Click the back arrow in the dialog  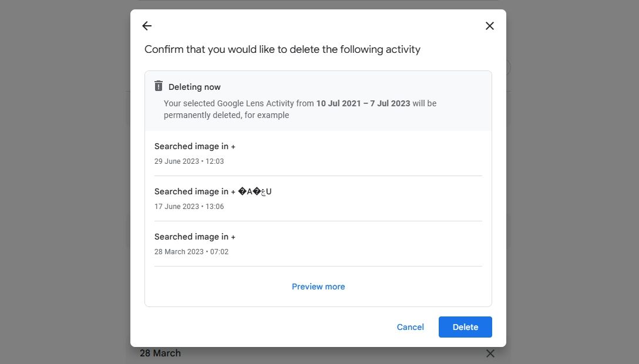[x=146, y=25]
